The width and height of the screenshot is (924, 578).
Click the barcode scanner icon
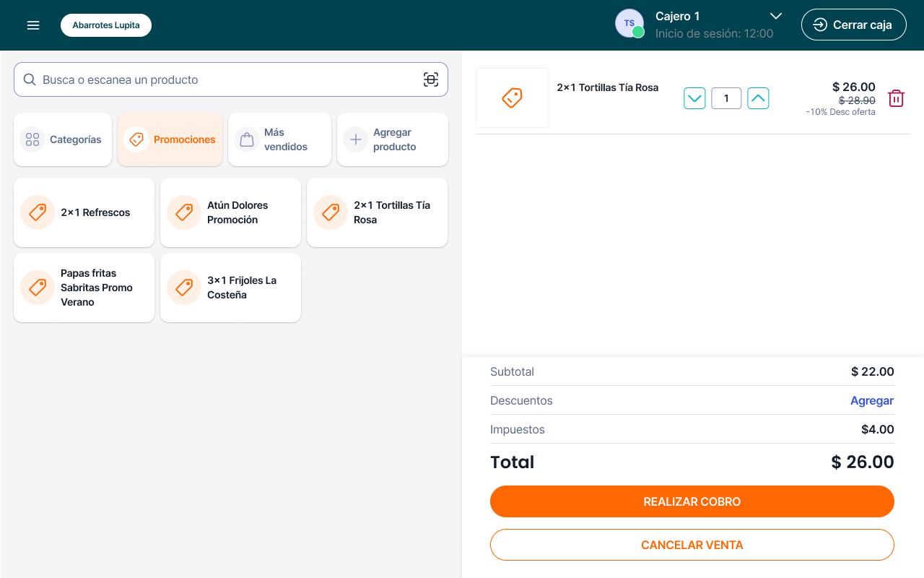point(430,79)
